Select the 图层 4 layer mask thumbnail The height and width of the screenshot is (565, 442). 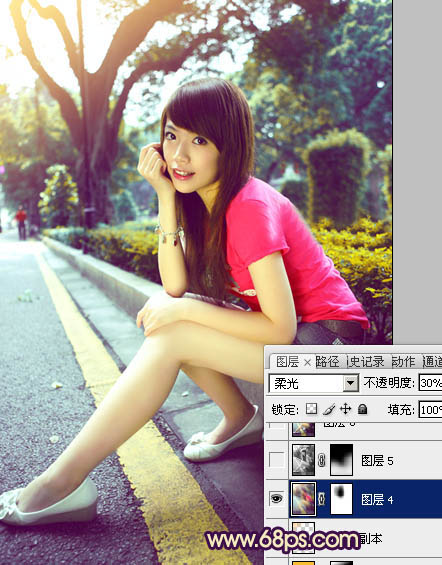coord(341,499)
